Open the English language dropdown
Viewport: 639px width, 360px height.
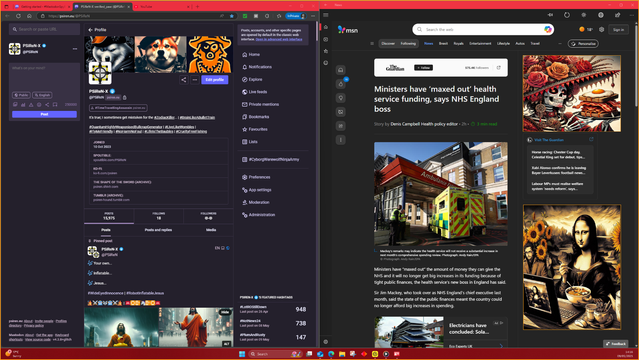pyautogui.click(x=42, y=95)
